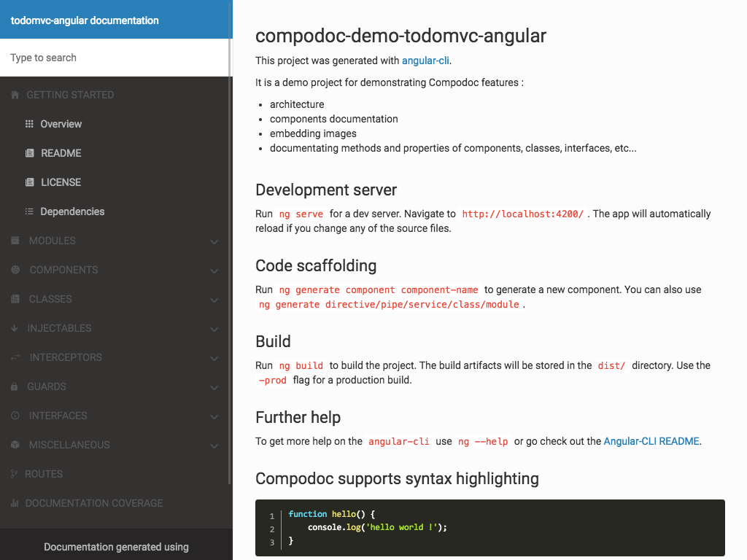Select the GUARDS lock icon
Viewport: 747px width, 560px height.
tap(14, 386)
